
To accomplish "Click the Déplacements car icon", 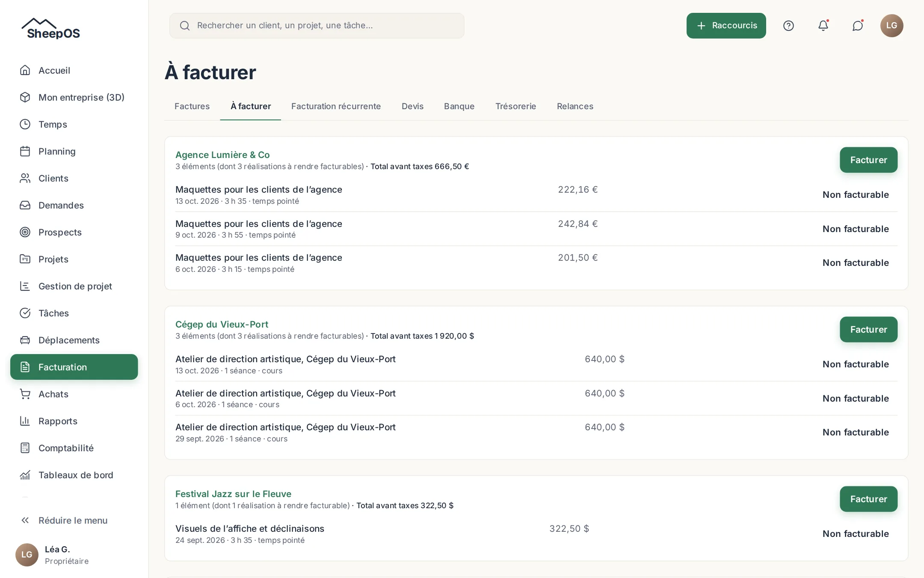I will [x=25, y=340].
